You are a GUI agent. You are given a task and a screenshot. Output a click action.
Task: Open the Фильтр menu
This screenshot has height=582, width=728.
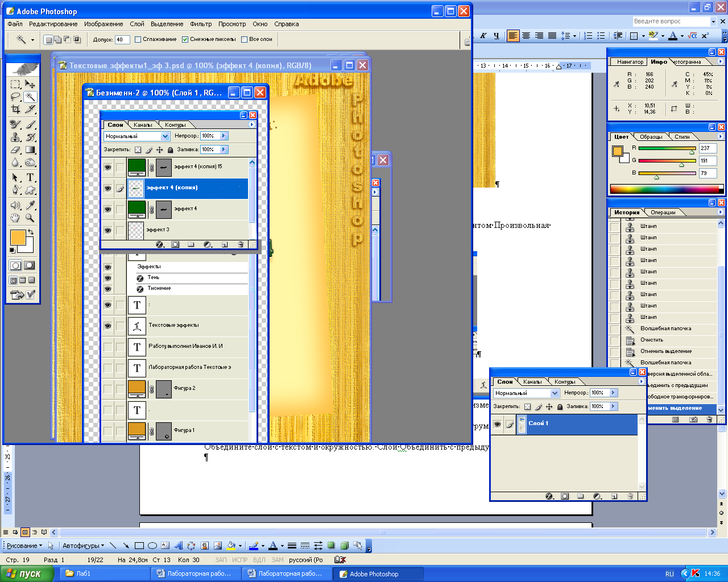click(201, 24)
